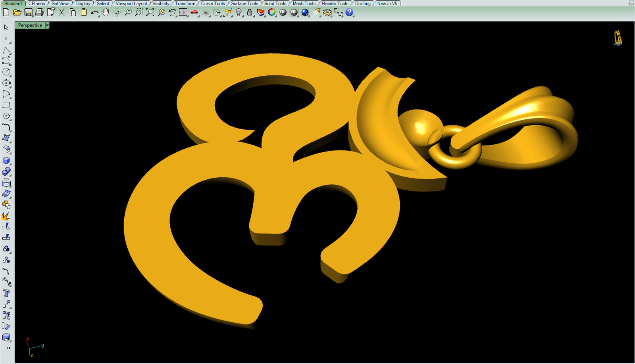Screen dimensions: 635x364
Task: Open the Visibility tab
Action: 161,3
